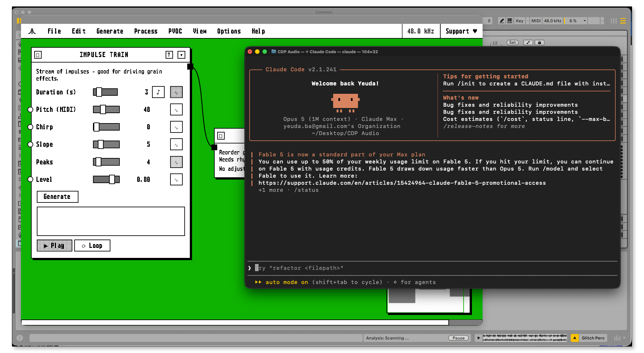
Task: Click the Play button in Impulse Train
Action: (55, 246)
